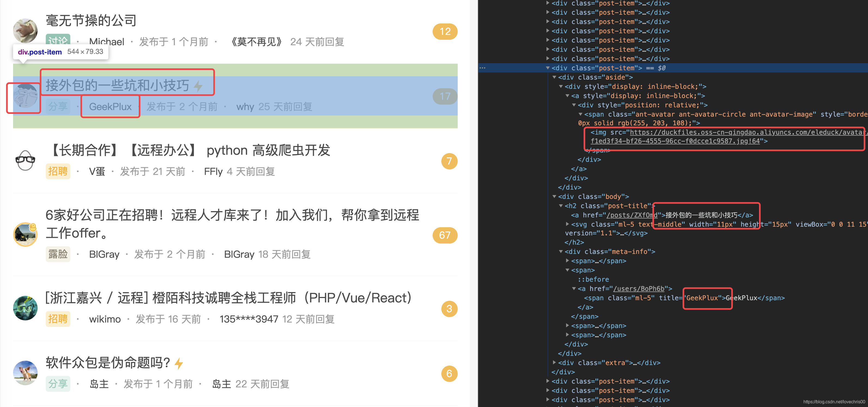Screen dimensions: 868x407
Task: Open the post titled 毫无节操的公司
Action: pyautogui.click(x=90, y=20)
